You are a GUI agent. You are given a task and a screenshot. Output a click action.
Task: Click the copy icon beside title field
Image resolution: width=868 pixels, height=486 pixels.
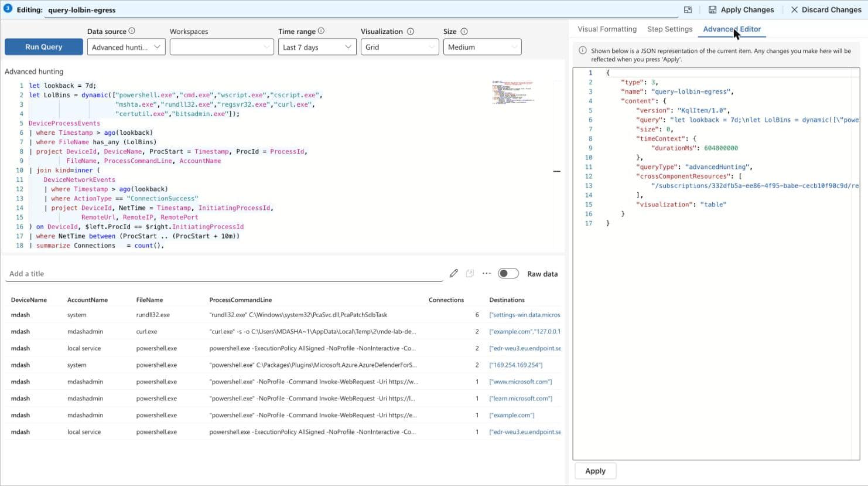pyautogui.click(x=470, y=273)
